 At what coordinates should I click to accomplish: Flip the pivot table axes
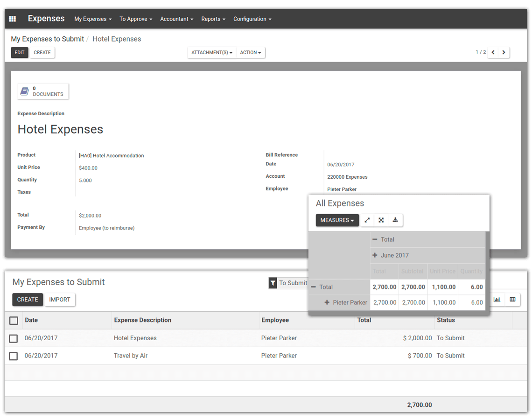(367, 220)
